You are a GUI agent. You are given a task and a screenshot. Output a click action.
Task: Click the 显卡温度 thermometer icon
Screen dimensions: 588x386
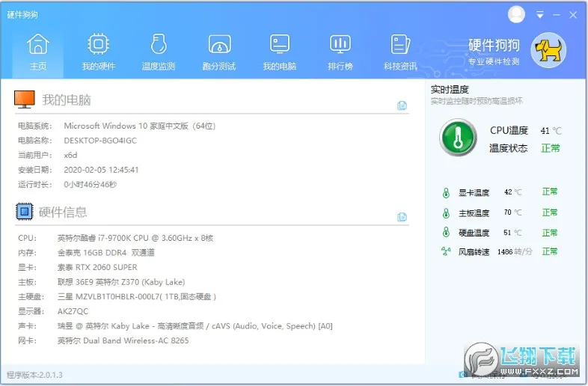click(x=446, y=192)
